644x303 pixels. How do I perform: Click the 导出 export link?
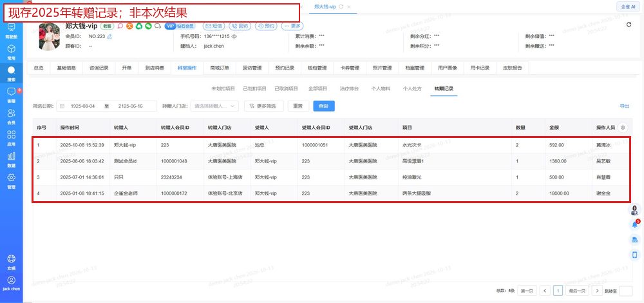624,106
